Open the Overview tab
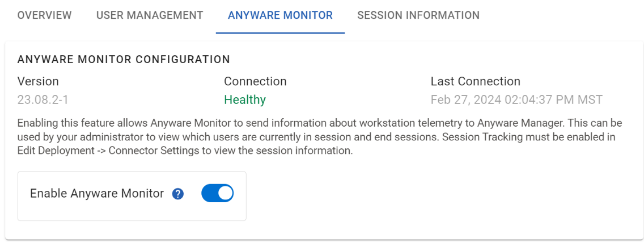 coord(44,15)
